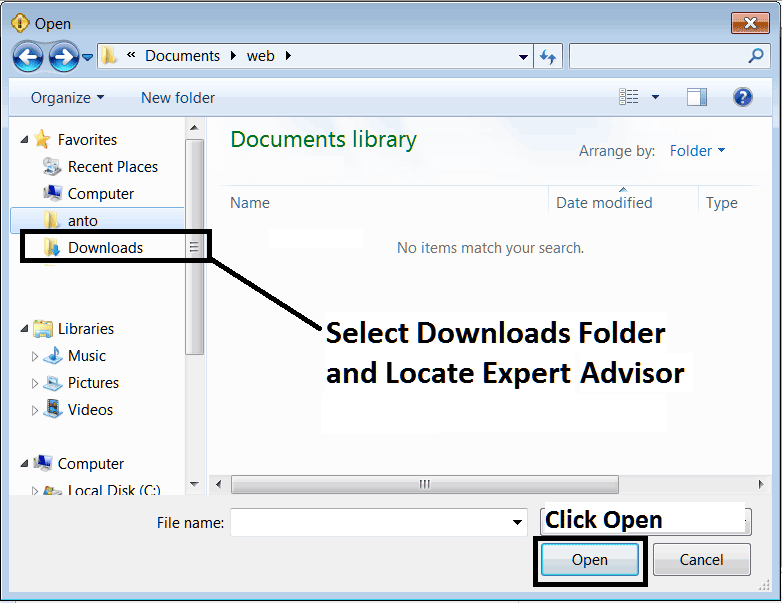Expand the view options dropdown arrow
This screenshot has height=603, width=782.
pos(656,97)
